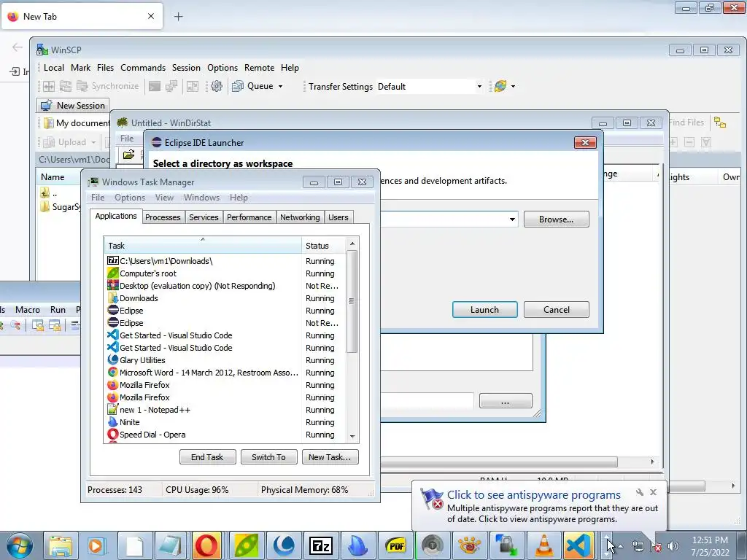Click the Firefox icon on New Tab

[x=13, y=16]
